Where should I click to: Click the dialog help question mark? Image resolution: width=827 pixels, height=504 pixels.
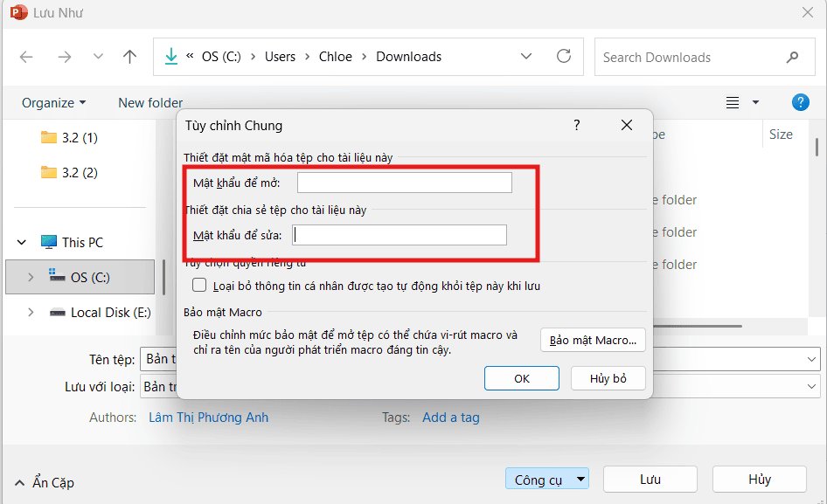click(576, 126)
